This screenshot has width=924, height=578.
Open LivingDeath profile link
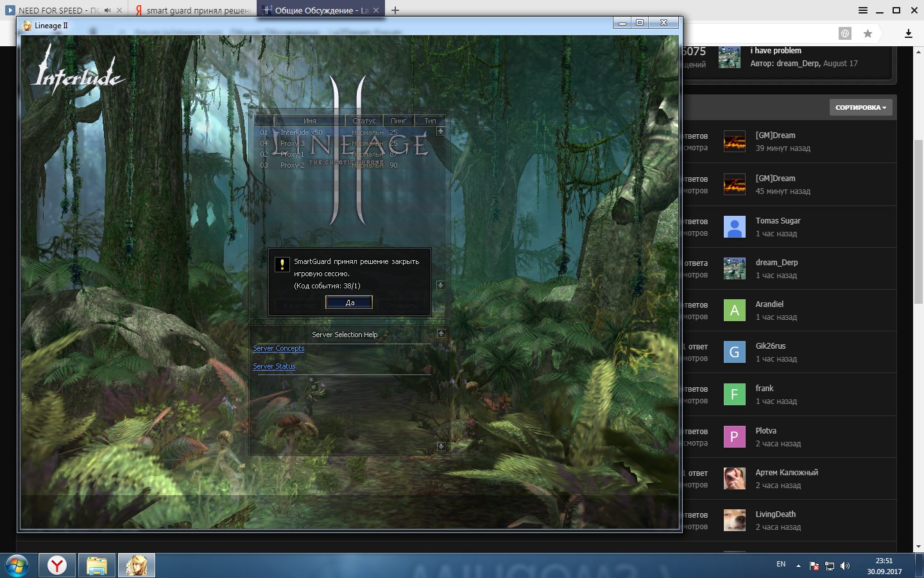[x=775, y=514]
